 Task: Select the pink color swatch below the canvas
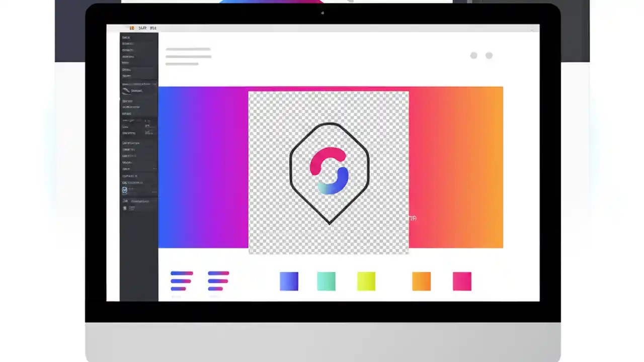(x=462, y=281)
